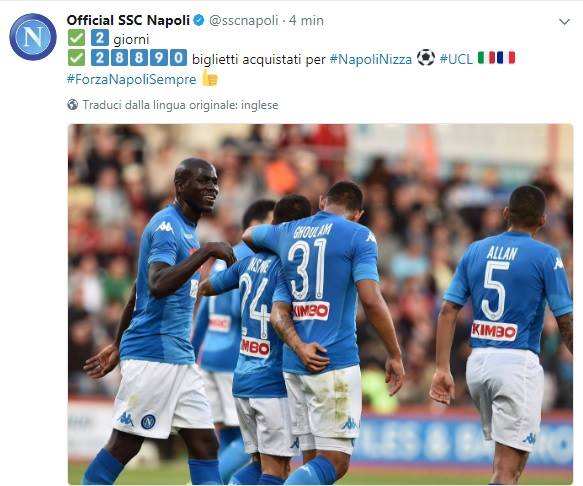The height and width of the screenshot is (486, 583).
Task: Click the French flag emoji
Action: tap(506, 58)
